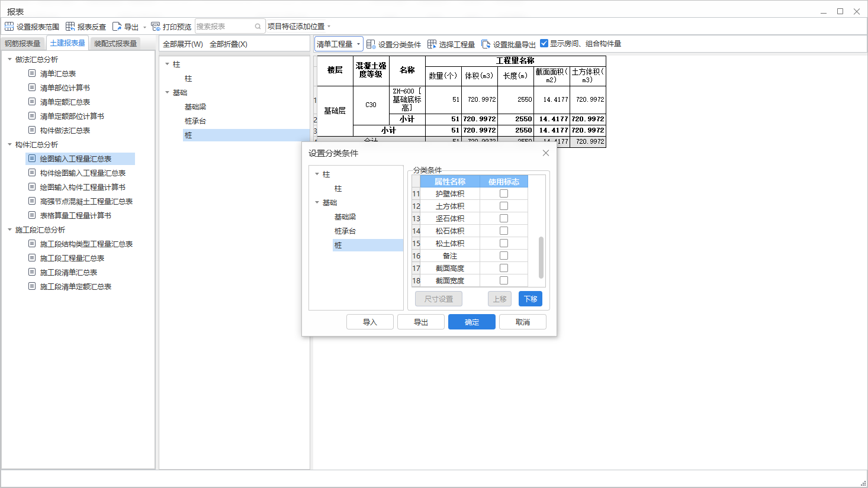Screen dimensions: 868x488
Task: Collapse 柱 group in middle panel
Action: point(167,64)
